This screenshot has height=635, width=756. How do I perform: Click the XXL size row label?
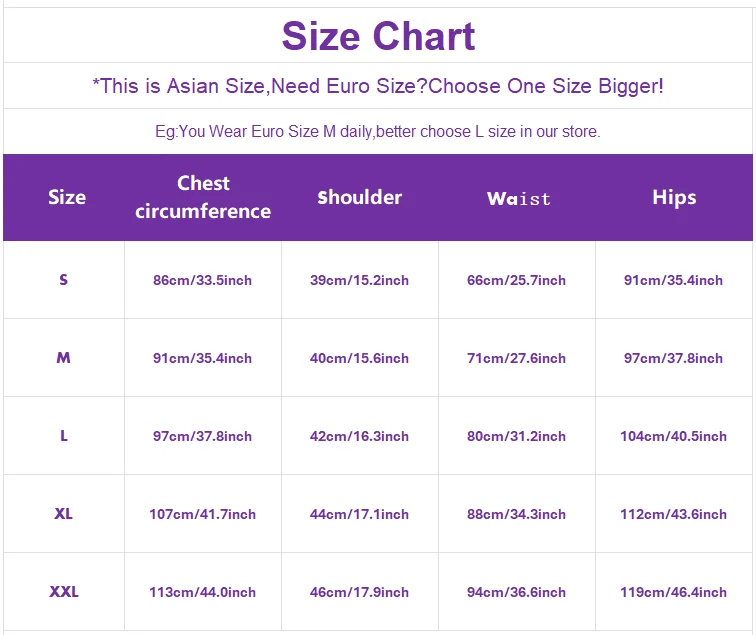coord(64,592)
